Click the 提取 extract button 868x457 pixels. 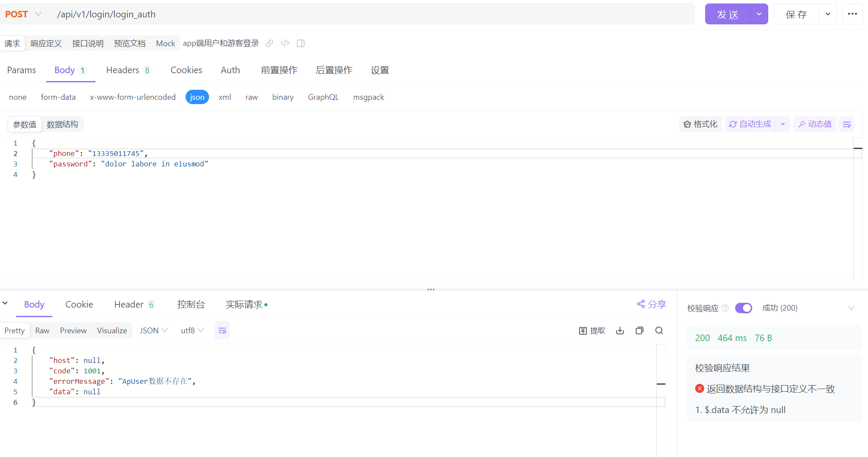[x=592, y=331]
